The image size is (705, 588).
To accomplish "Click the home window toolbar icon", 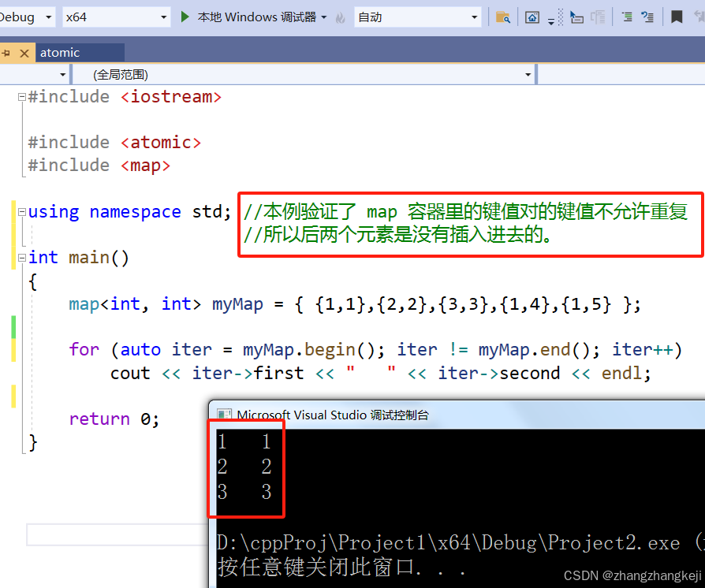I will [532, 17].
